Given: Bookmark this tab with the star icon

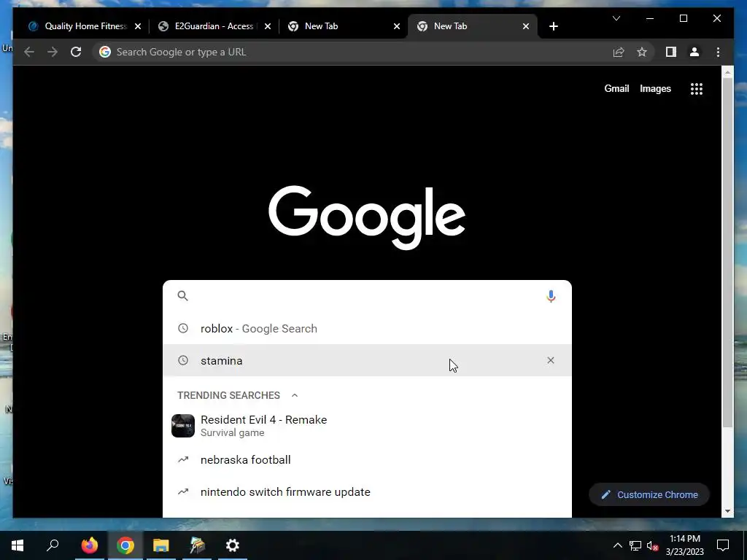Looking at the screenshot, I should coord(642,52).
